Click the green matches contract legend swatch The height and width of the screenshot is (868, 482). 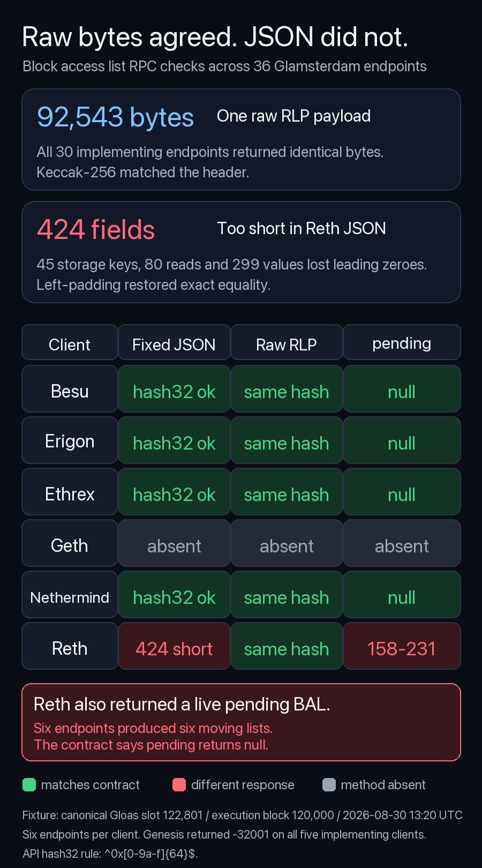click(29, 785)
